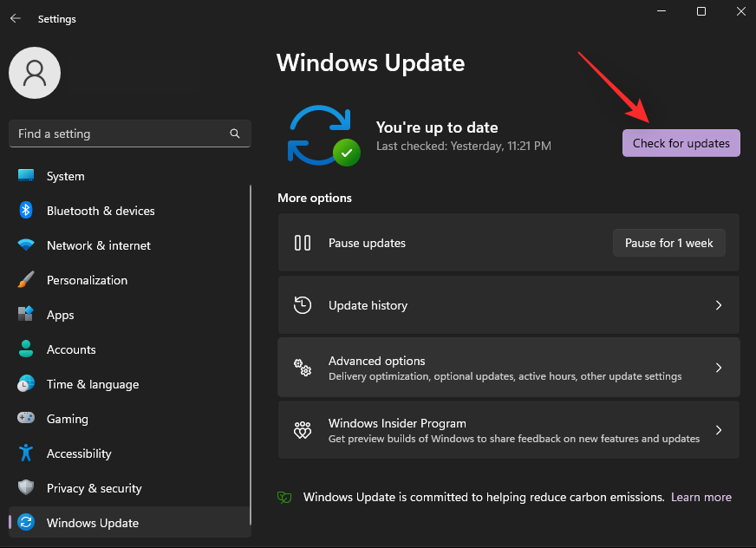The image size is (756, 548).
Task: Pause updates for 1 week
Action: click(668, 243)
